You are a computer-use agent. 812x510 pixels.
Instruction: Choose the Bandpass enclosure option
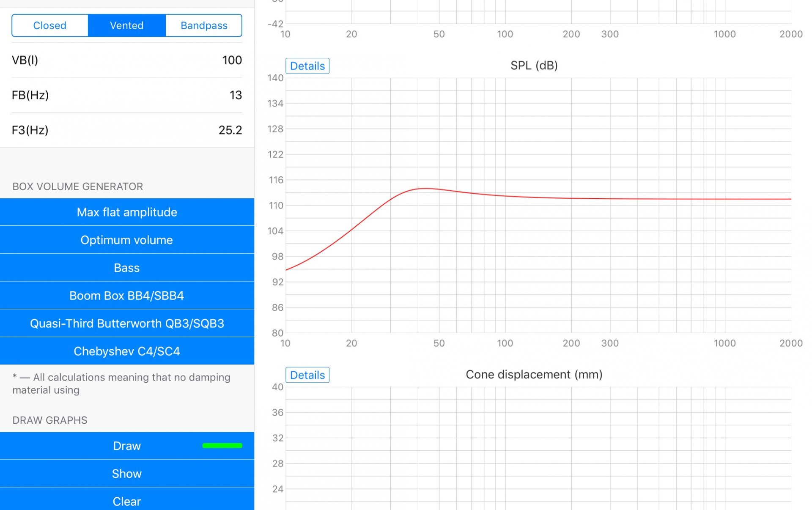pos(204,25)
